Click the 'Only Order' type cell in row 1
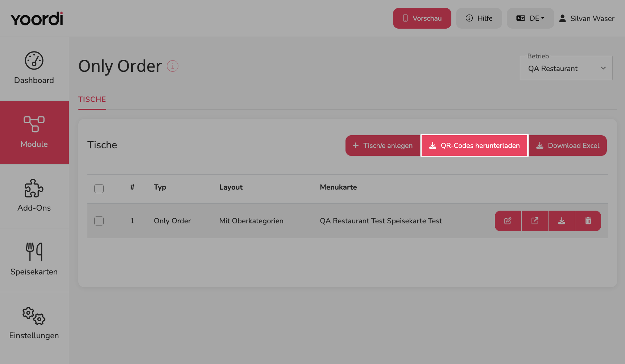 pos(172,221)
